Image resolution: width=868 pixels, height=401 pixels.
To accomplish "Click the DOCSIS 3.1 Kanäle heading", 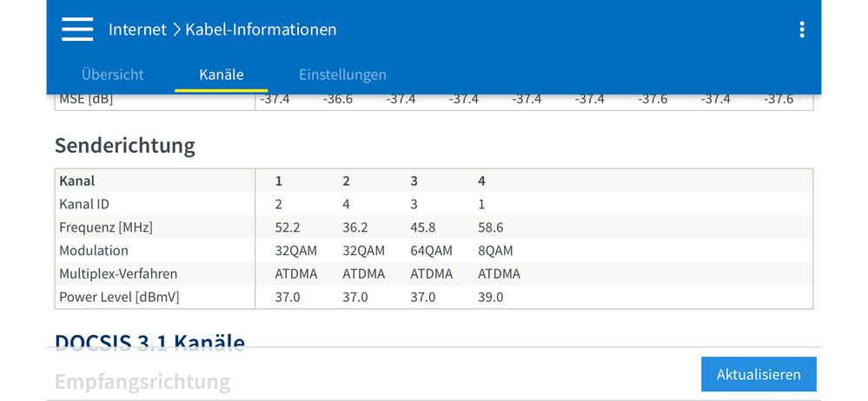I will pos(149,340).
